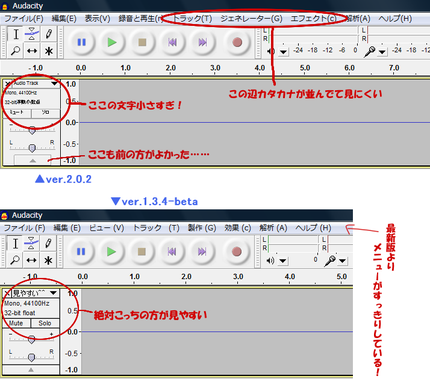
Task: Close the 見やすい^^ track with its X button
Action: pos(7,293)
